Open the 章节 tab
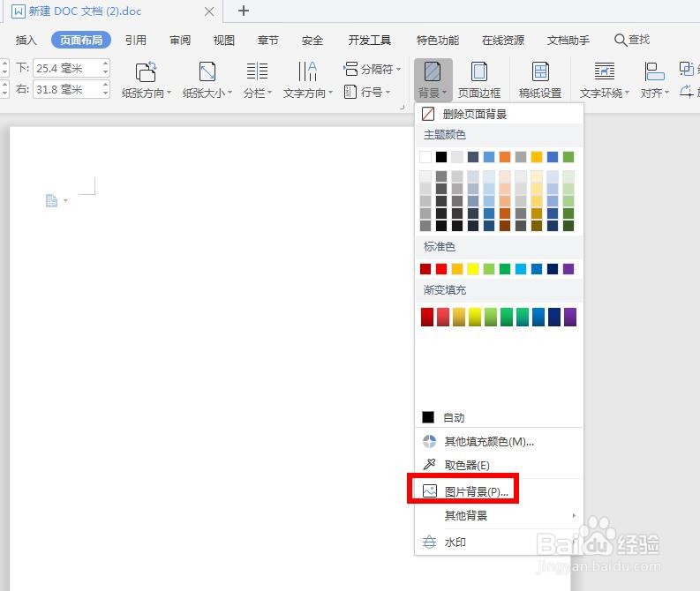The width and height of the screenshot is (700, 591). click(267, 41)
